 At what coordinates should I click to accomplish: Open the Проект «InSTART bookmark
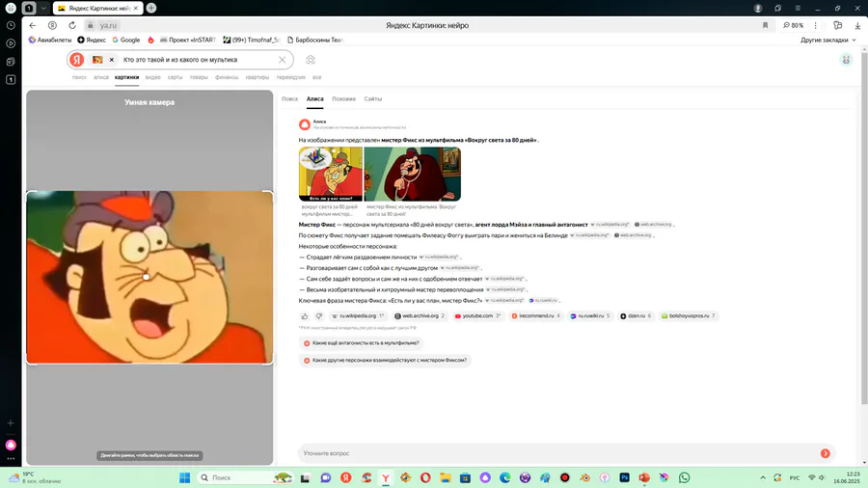[x=188, y=40]
